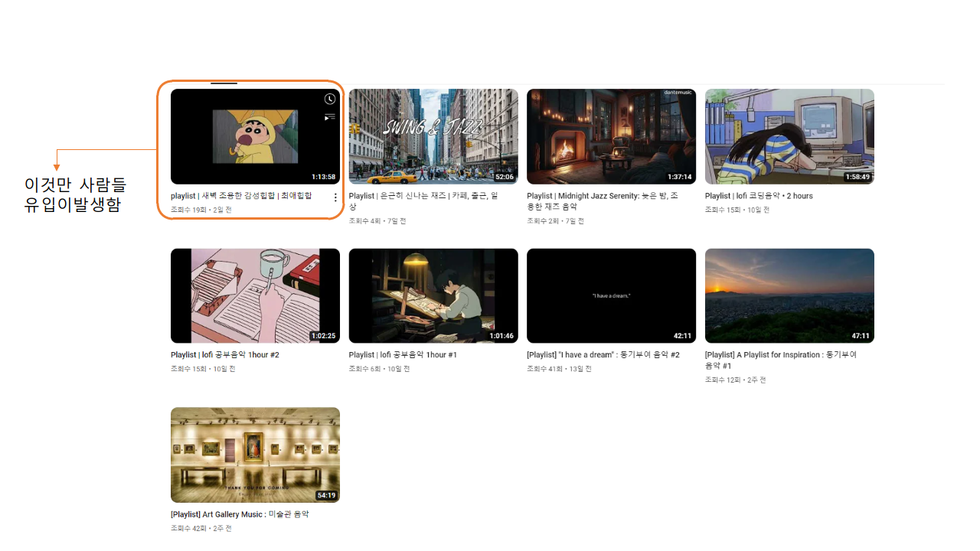This screenshot has width=980, height=551.
Task: Open the sunset city landscape thumbnail
Action: tap(789, 295)
